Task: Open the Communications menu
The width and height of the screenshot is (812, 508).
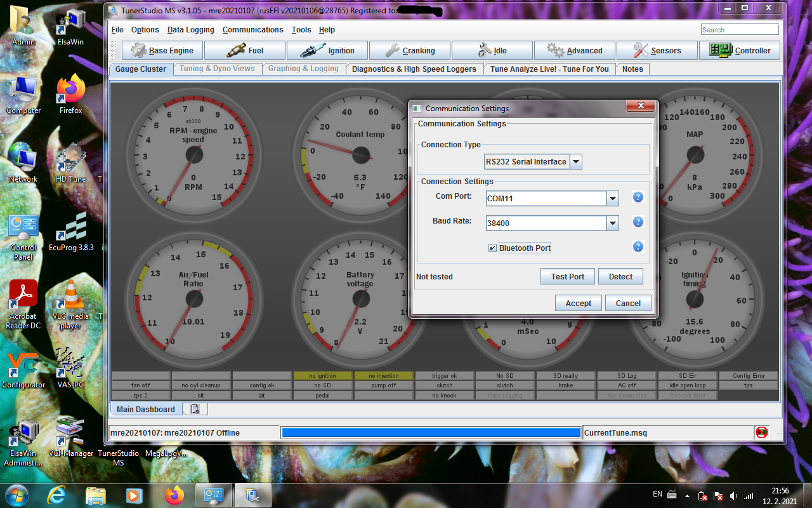Action: pos(252,30)
